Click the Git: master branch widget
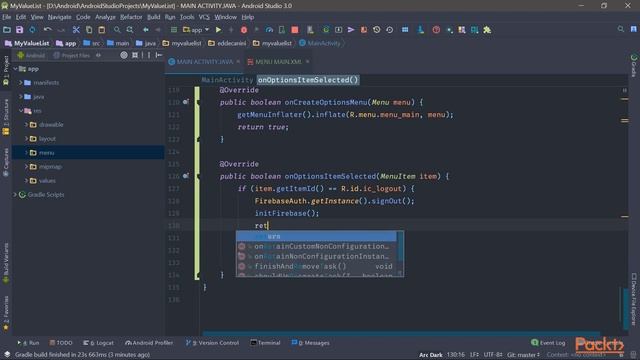 click(524, 355)
